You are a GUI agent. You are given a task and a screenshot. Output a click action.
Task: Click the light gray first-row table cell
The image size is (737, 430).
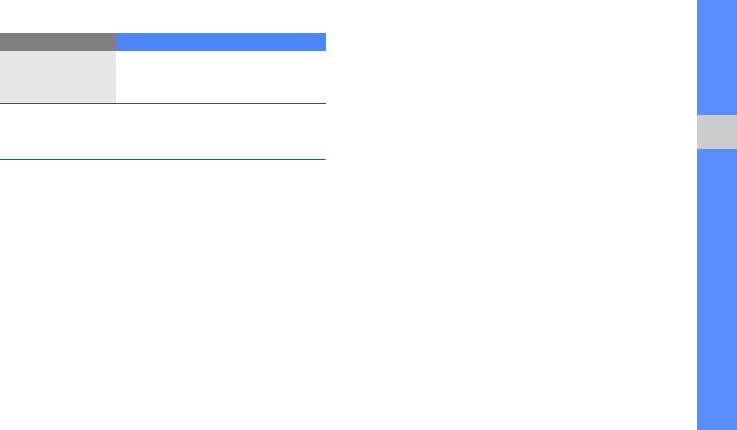point(57,77)
